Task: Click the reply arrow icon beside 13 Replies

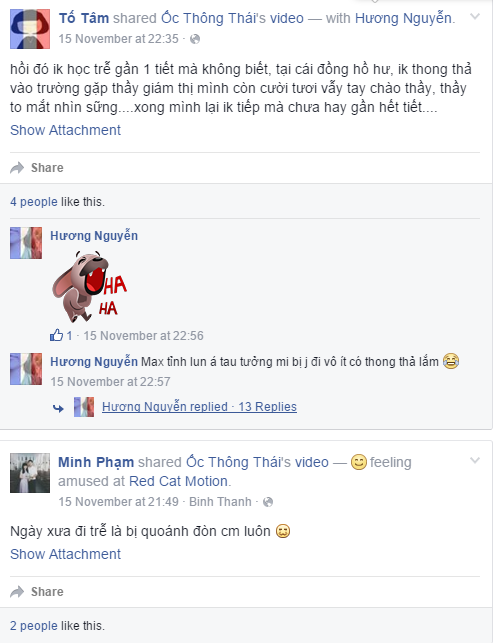Action: pyautogui.click(x=58, y=408)
